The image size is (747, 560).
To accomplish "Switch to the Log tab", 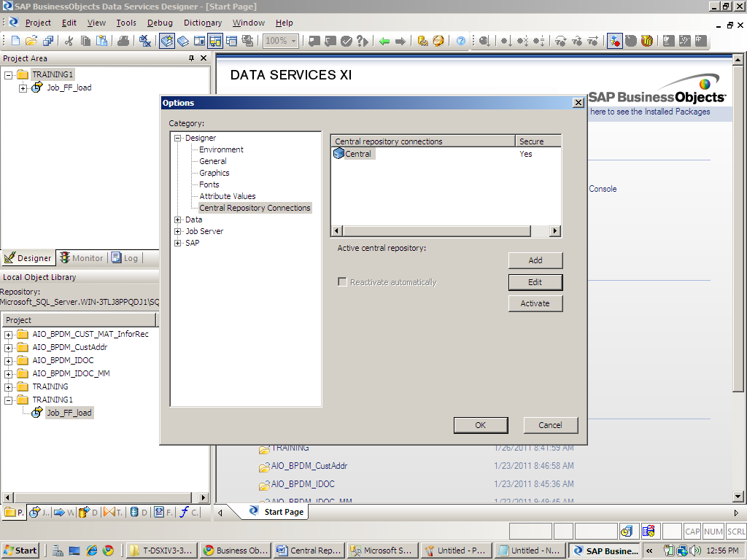I will tap(125, 258).
